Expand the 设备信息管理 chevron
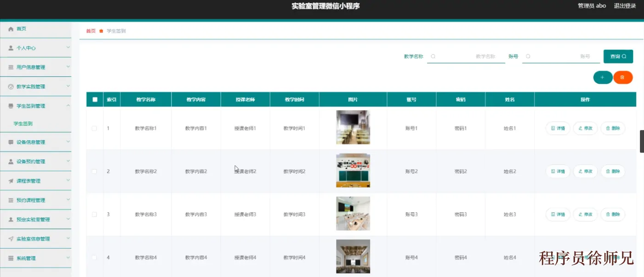This screenshot has height=277, width=644. coord(68,142)
